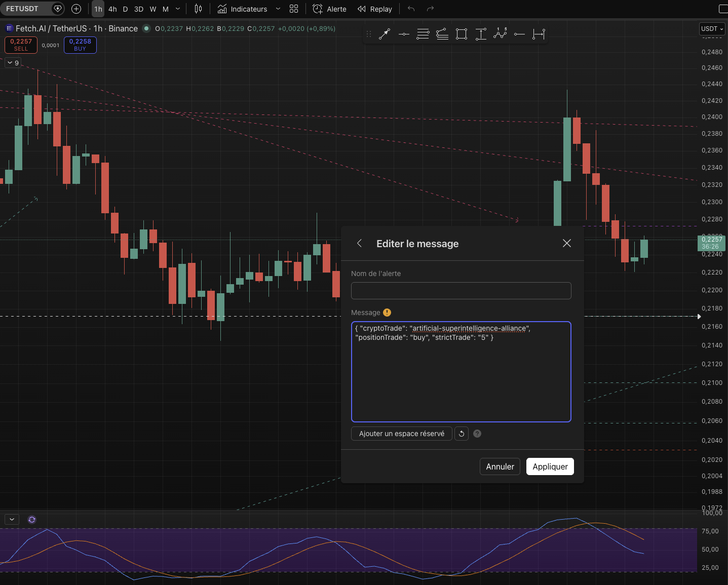Open the Indicateurs dropdown menu

(248, 9)
